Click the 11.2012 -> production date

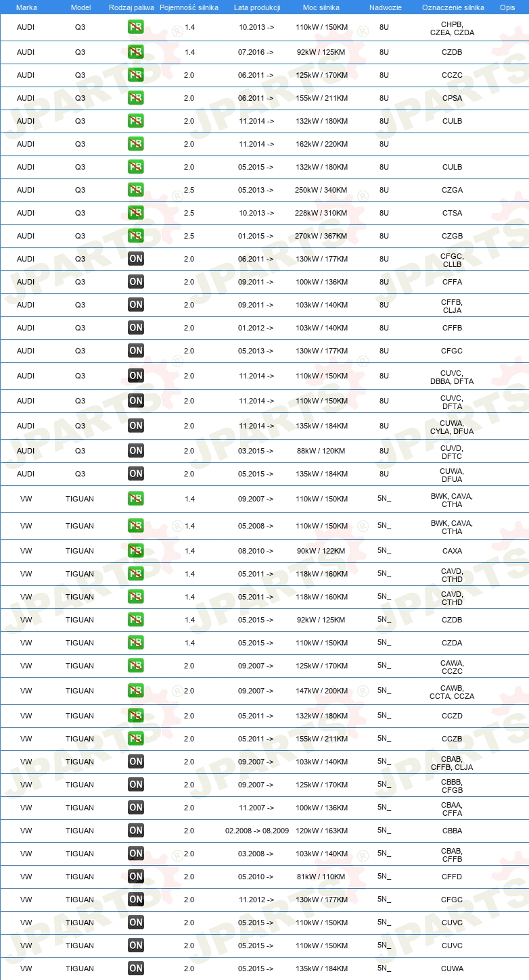point(256,900)
